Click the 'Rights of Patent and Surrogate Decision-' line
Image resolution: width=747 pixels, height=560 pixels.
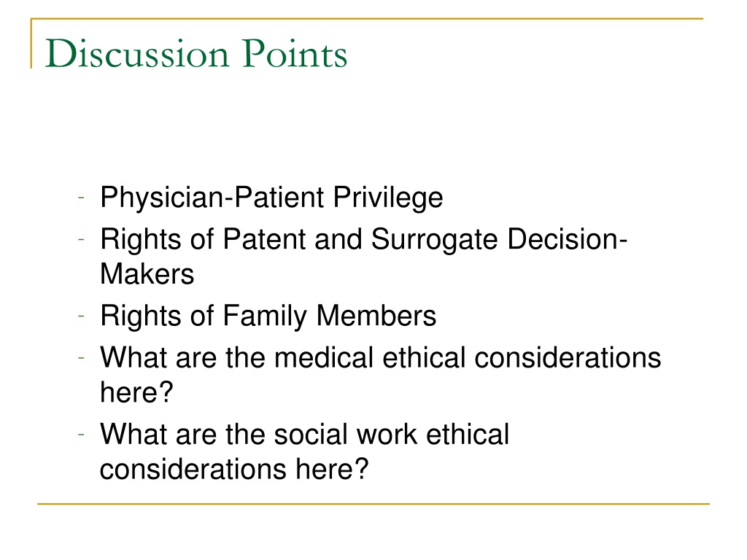(364, 239)
